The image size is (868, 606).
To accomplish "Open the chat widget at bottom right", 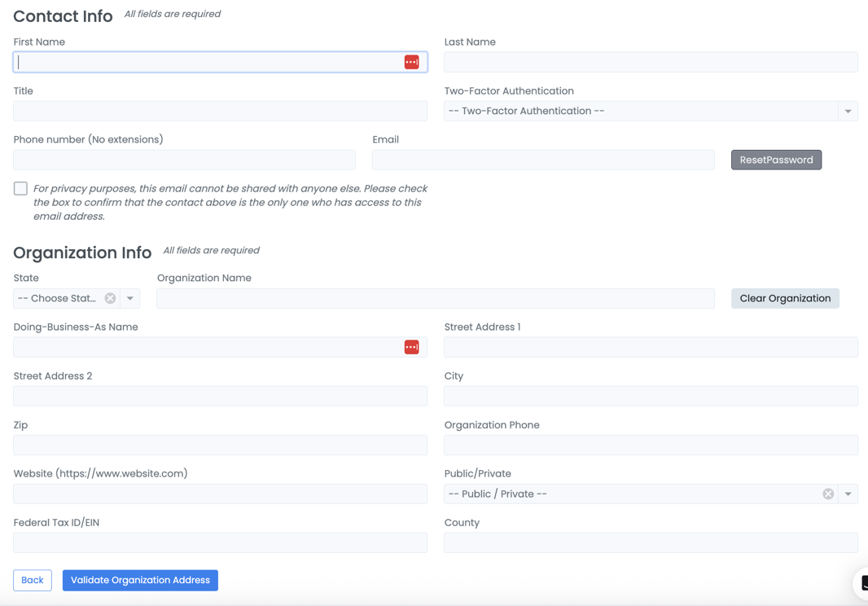I will pos(861,583).
